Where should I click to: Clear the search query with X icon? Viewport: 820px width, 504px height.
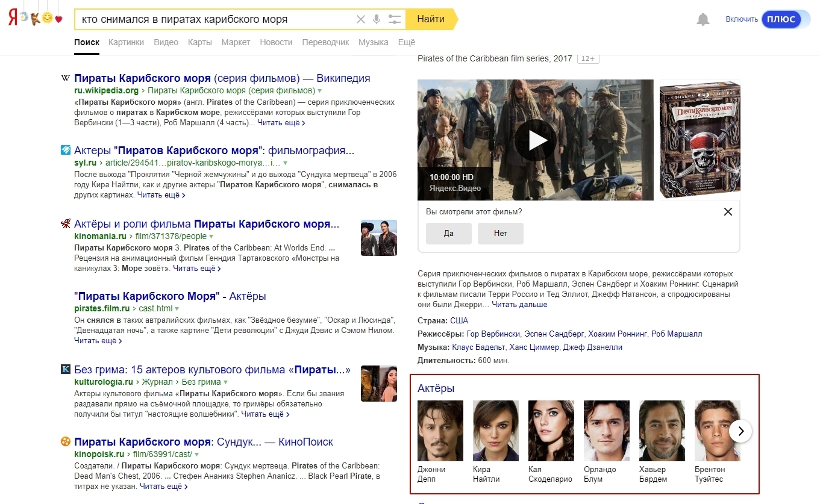point(361,19)
